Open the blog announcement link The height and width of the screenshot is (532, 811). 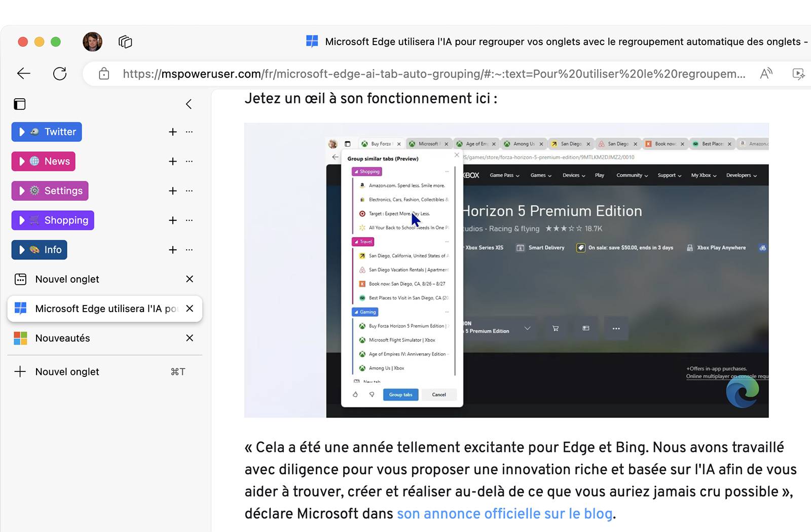[x=504, y=513]
